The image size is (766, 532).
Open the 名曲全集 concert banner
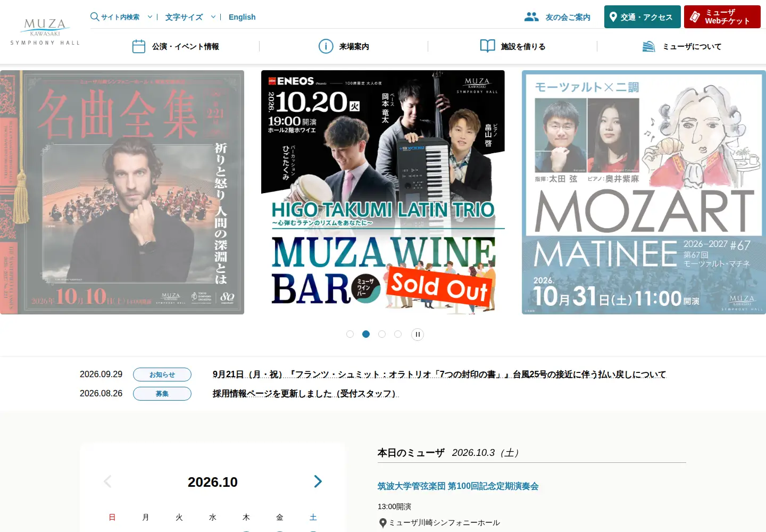tap(122, 192)
